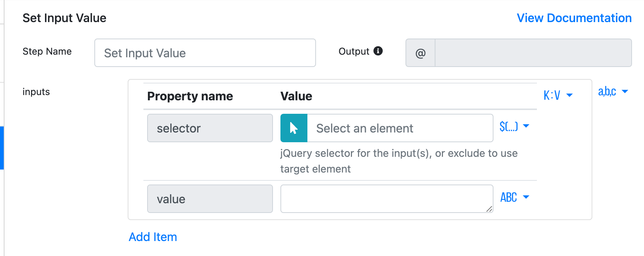The height and width of the screenshot is (256, 644).
Task: Click the Set Input Value heading
Action: [64, 18]
